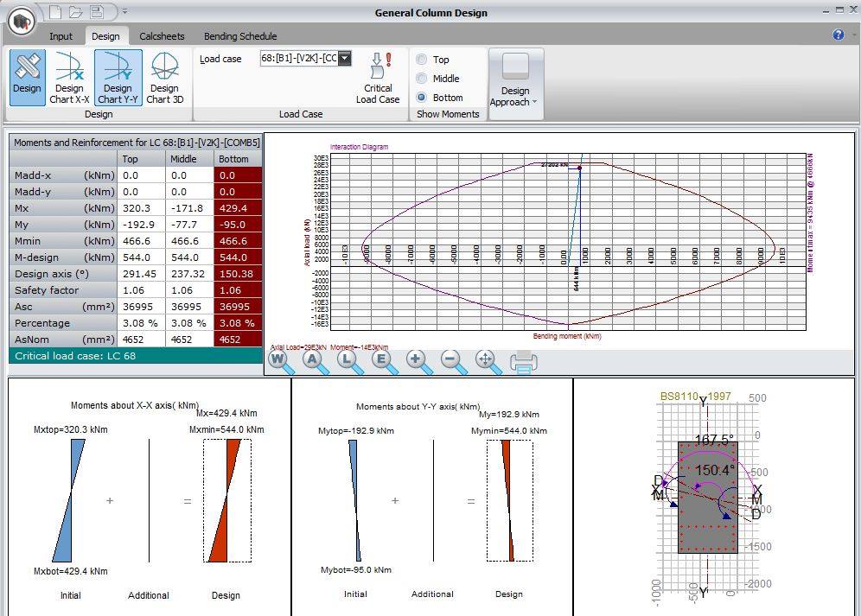
Task: Click the interaction diagram curve plot
Action: click(x=568, y=242)
